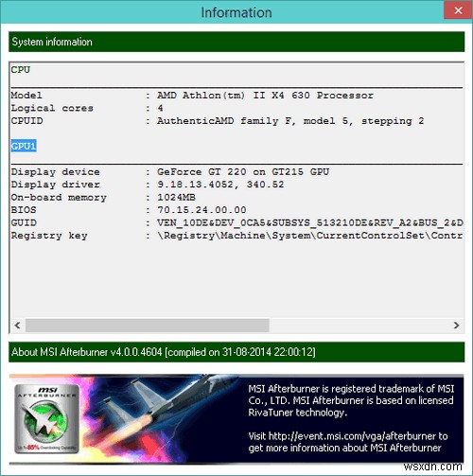This screenshot has width=473, height=476.
Task: Select the highlighted GPU1 heading
Action: (x=24, y=146)
